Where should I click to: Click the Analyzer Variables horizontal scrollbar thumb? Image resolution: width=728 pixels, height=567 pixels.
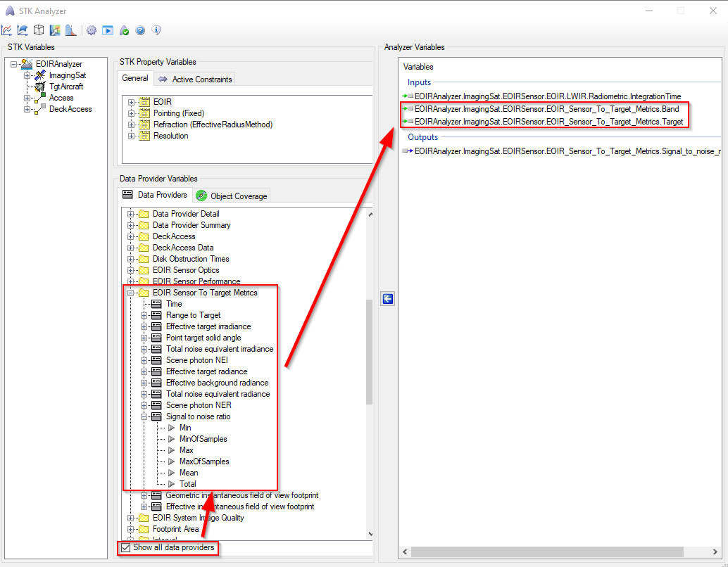(547, 552)
